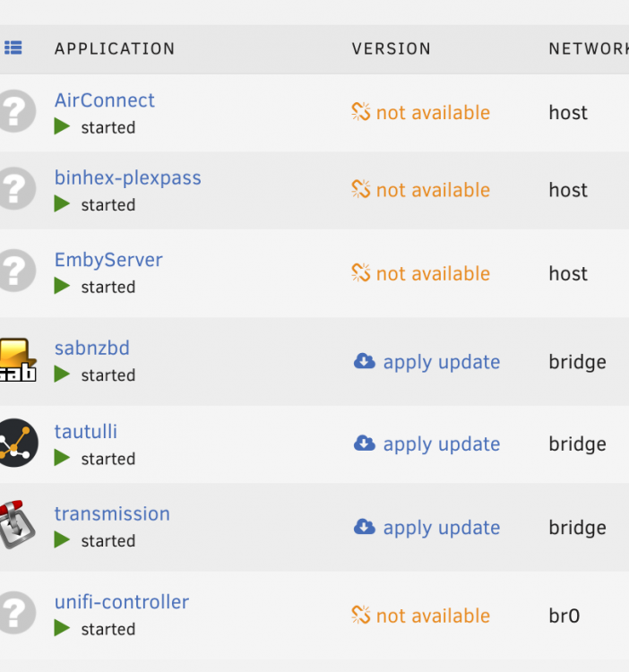Viewport: 629px width, 672px height.
Task: Click the AirConnect question mark icon
Action: pyautogui.click(x=17, y=111)
